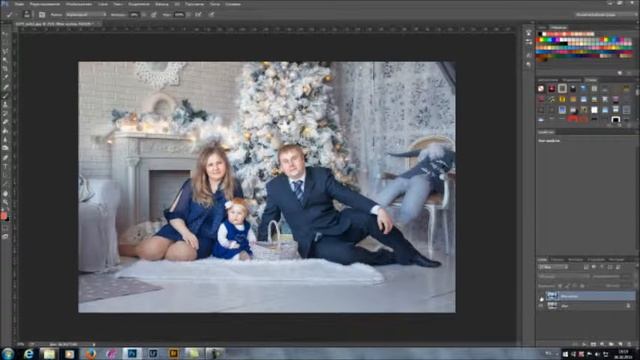The height and width of the screenshot is (360, 640).
Task: Open the tool preset picker in options bar
Action: click(x=11, y=14)
